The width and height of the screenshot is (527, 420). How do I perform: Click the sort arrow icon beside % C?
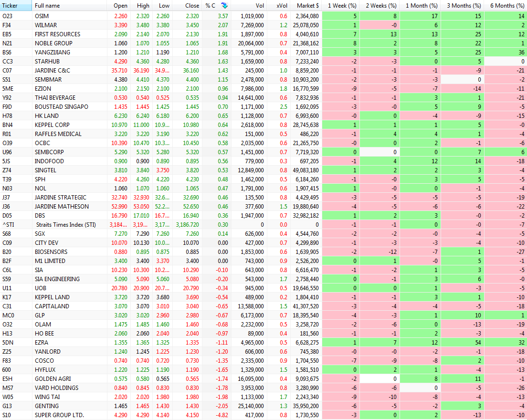coord(224,5)
